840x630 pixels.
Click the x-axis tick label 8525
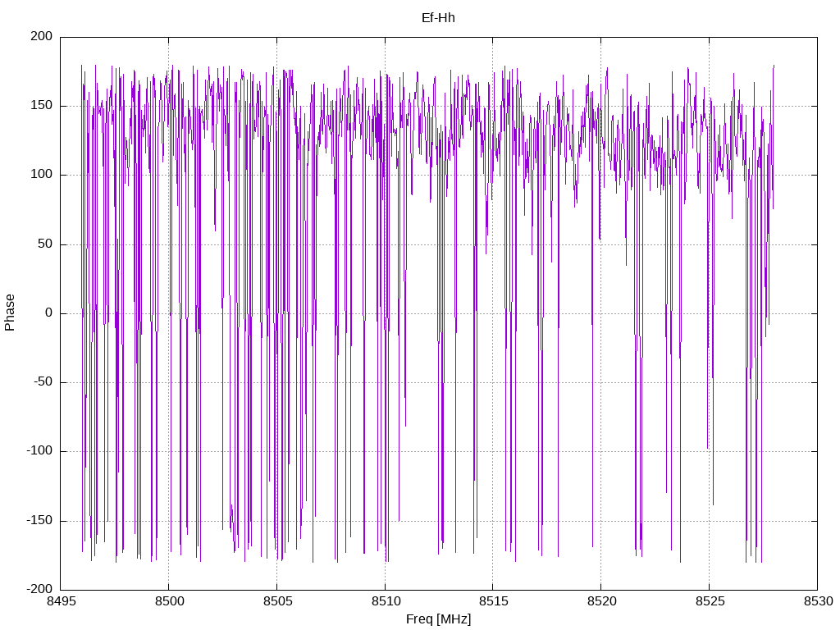click(710, 601)
